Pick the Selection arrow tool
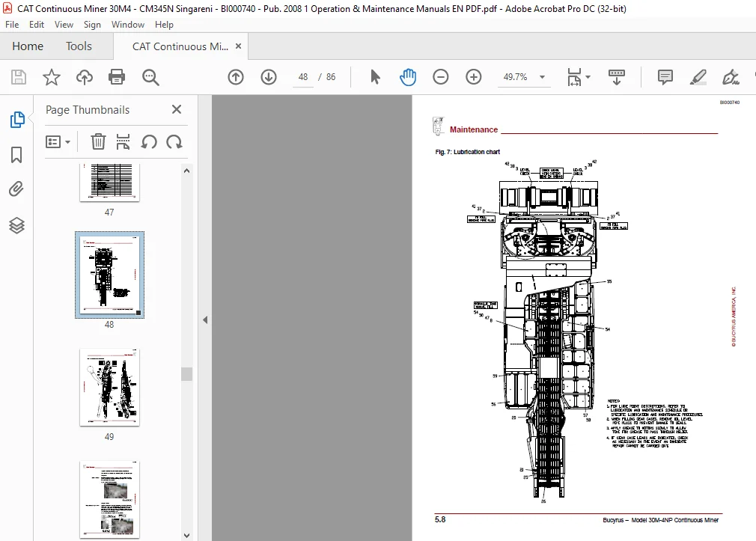 [375, 77]
